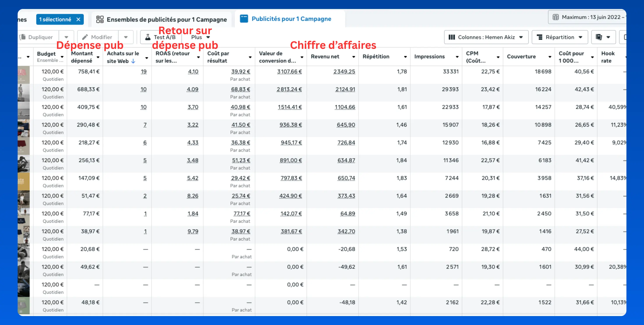
Task: Click the reports export icon button
Action: coord(599,37)
